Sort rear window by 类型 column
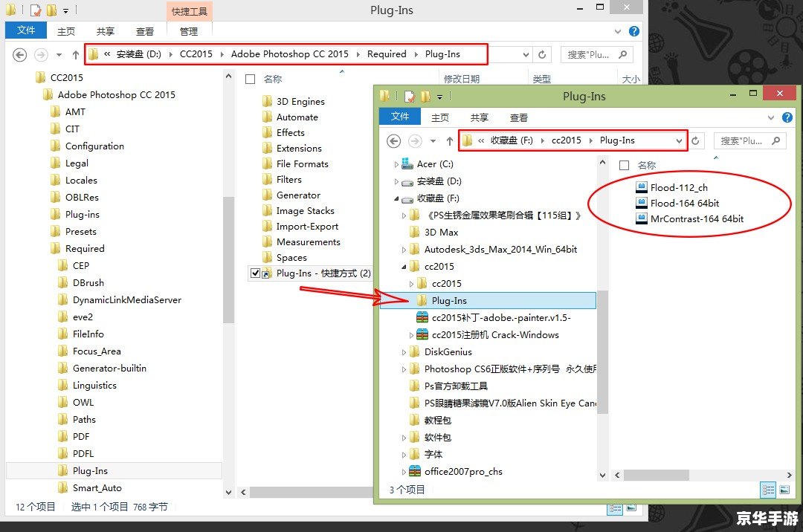803x532 pixels. (x=541, y=79)
